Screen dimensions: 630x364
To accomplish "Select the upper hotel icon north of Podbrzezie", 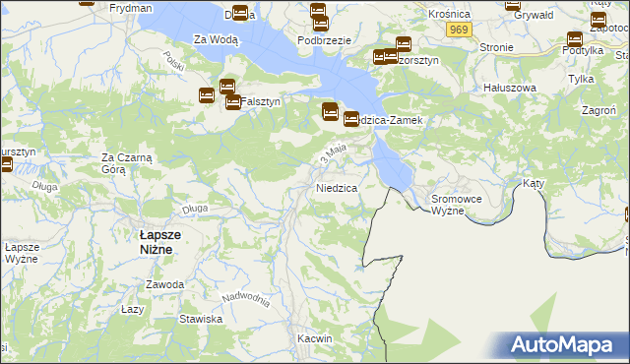I will [317, 11].
